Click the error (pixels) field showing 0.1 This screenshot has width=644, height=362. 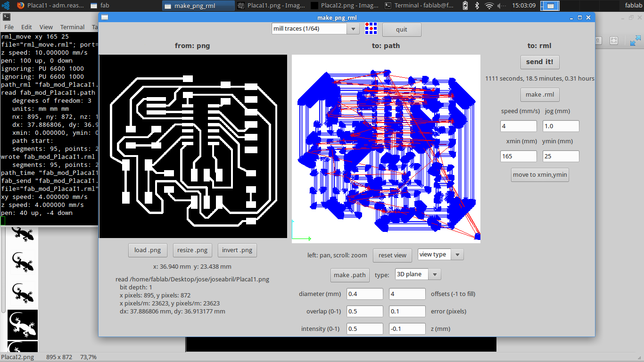coord(407,311)
